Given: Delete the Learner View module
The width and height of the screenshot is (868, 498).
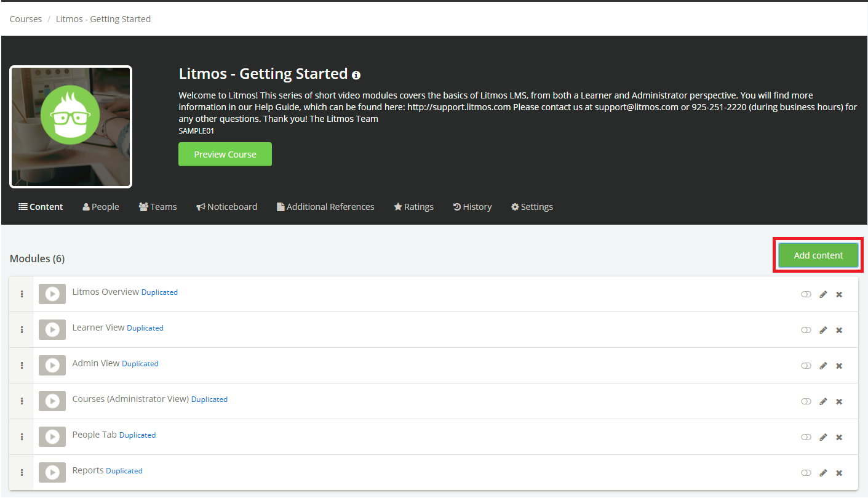Looking at the screenshot, I should point(839,330).
